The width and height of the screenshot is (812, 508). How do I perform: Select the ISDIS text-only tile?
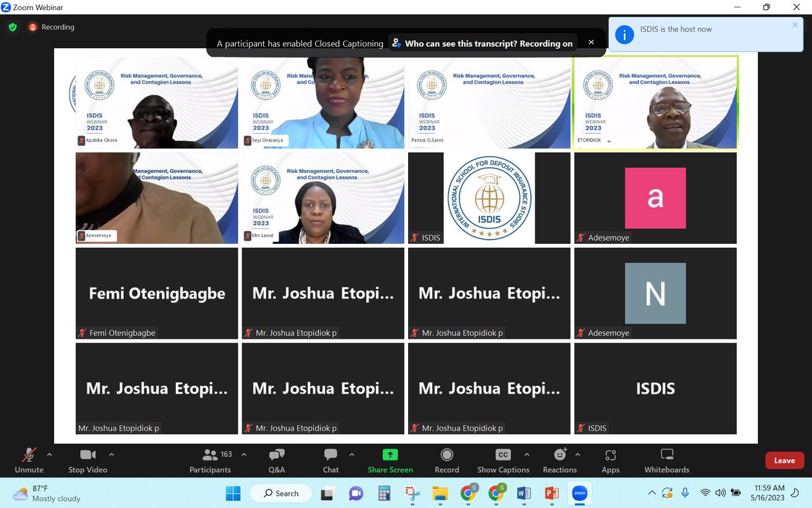point(656,388)
